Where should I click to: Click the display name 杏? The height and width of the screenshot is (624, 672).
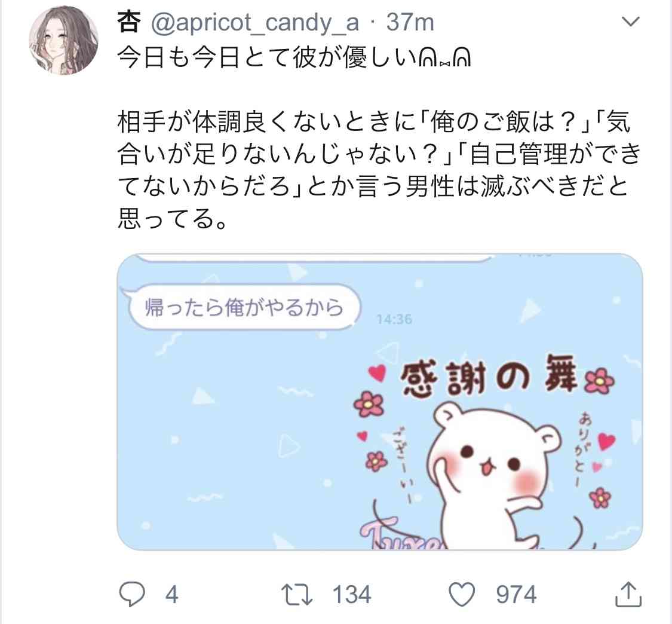[128, 22]
